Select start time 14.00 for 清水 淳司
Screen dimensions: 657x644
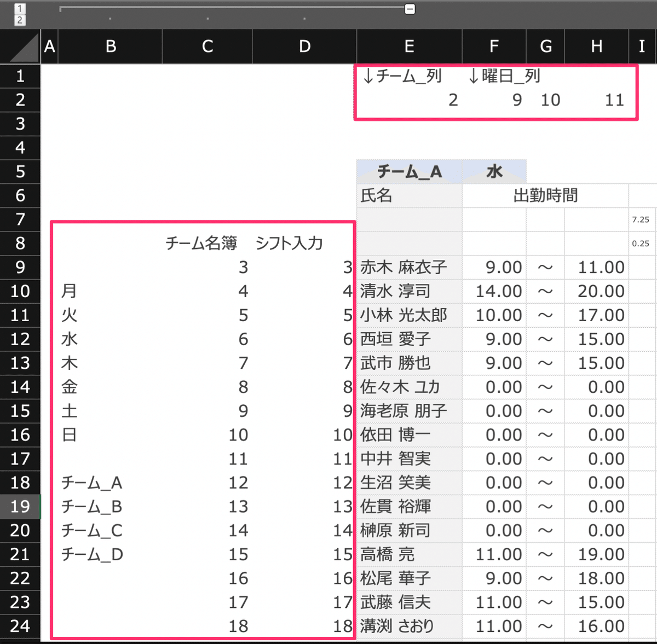pos(494,291)
